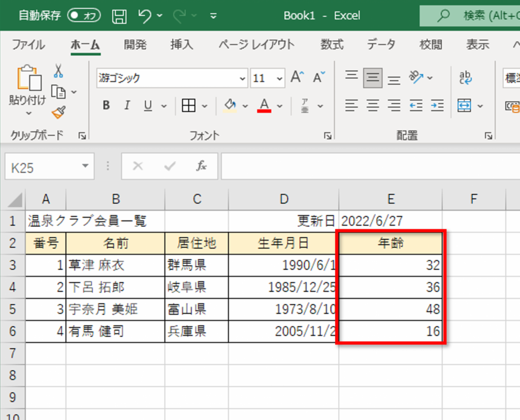Click the Save icon in title bar

pos(119,16)
